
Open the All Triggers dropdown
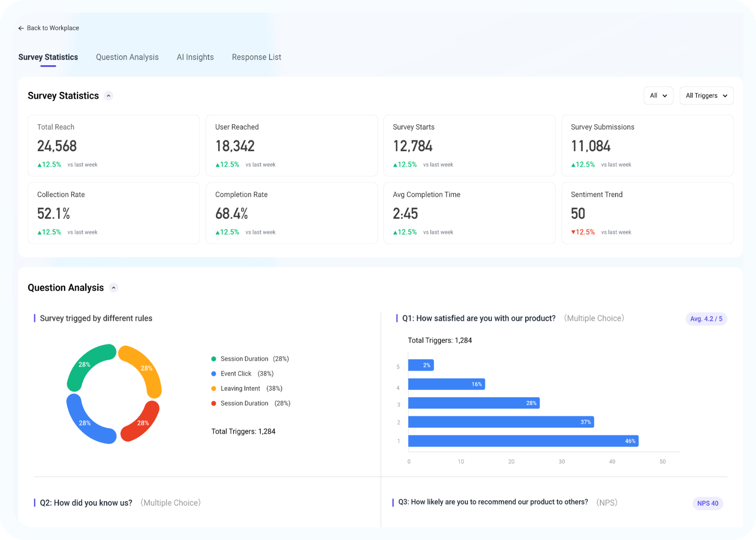click(706, 95)
